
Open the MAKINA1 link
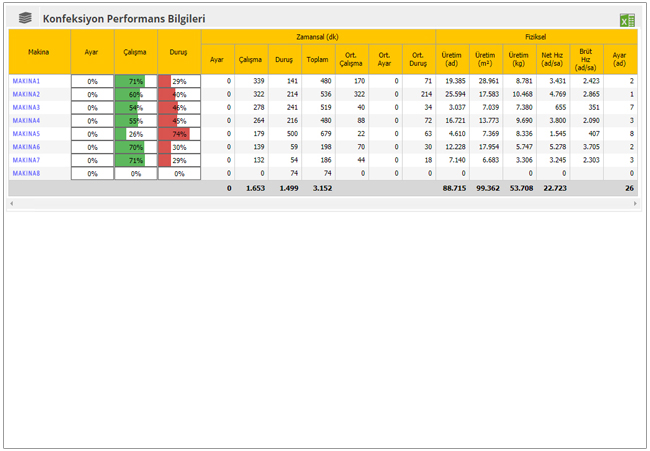[x=26, y=81]
